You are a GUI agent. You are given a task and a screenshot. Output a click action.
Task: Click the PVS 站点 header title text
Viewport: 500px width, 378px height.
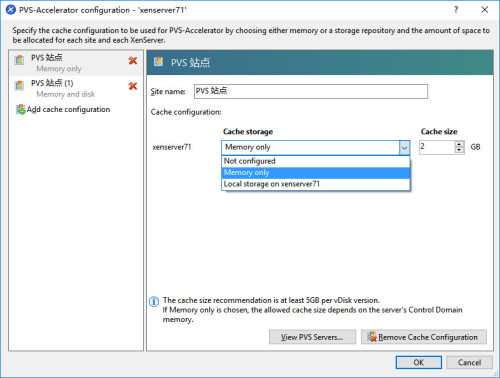(x=190, y=62)
